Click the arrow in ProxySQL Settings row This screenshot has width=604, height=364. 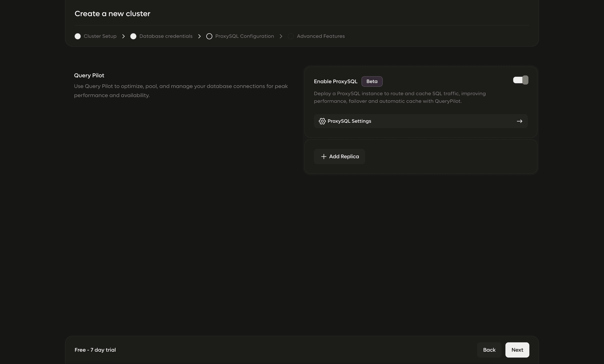pos(519,121)
